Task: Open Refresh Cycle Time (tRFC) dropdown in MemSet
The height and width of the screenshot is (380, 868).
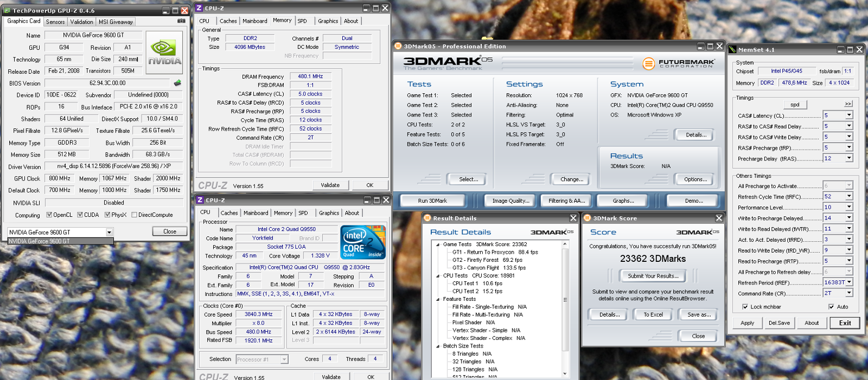Action: tap(849, 196)
